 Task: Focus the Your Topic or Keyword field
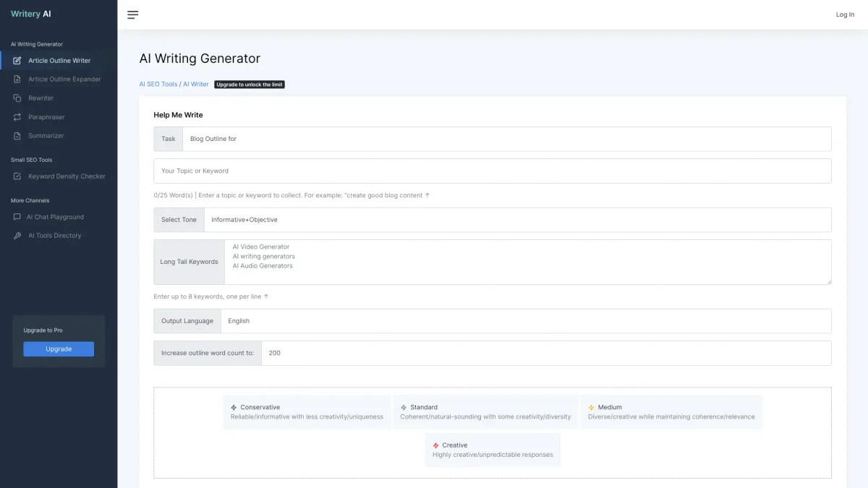pos(492,171)
